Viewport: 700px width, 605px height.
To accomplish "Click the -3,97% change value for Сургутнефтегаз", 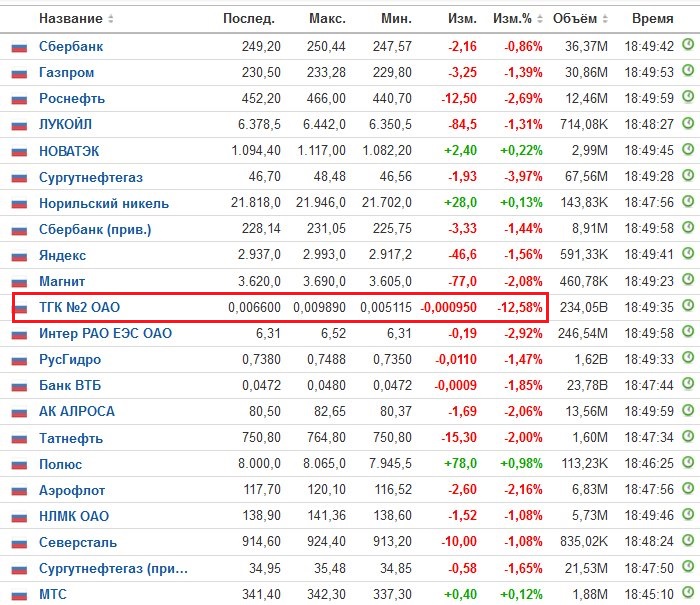I will (523, 176).
